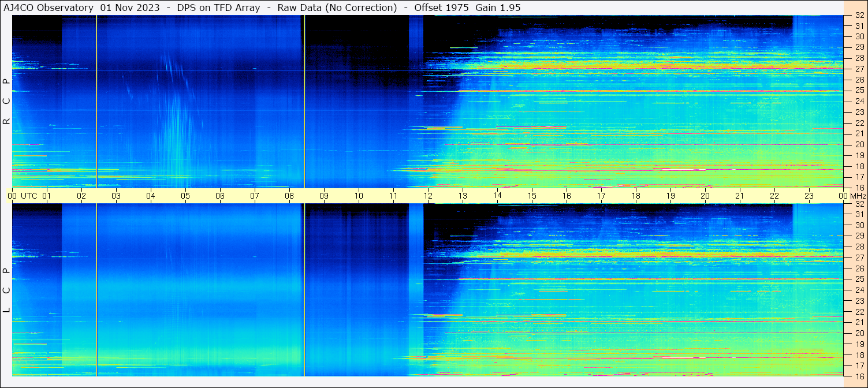Pick the 23 hour mark on time axis
This screenshot has width=868, height=388.
pos(809,196)
